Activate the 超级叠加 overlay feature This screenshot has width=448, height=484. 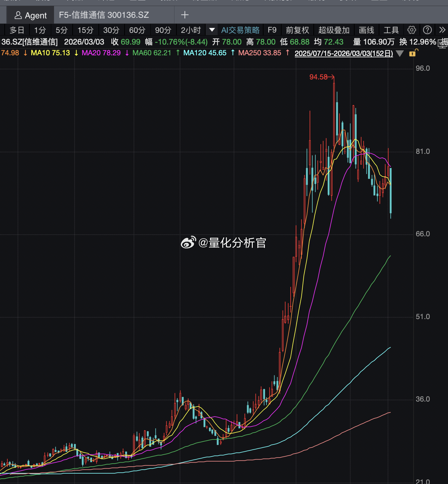pyautogui.click(x=334, y=30)
